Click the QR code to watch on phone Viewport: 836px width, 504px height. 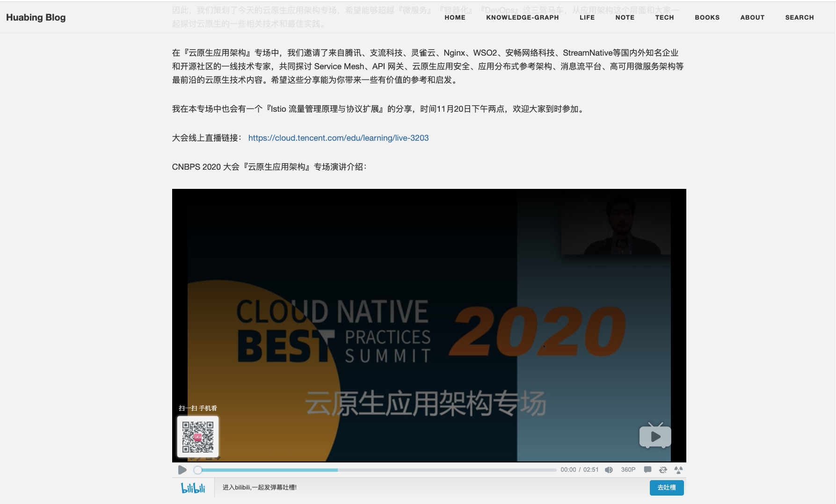tap(197, 436)
